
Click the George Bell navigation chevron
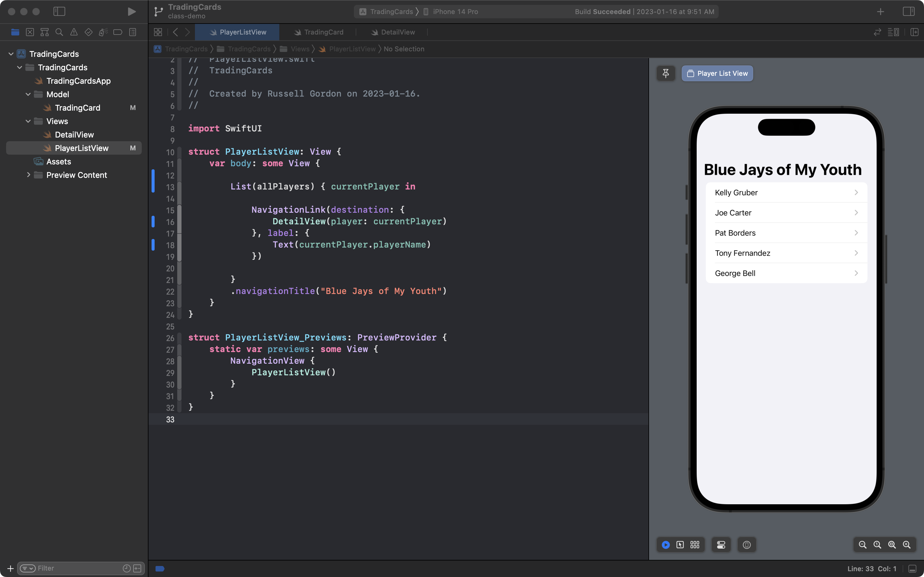pos(856,273)
